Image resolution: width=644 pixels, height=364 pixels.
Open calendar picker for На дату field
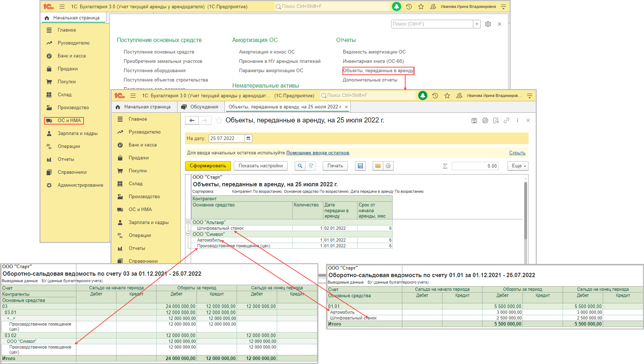coord(248,138)
